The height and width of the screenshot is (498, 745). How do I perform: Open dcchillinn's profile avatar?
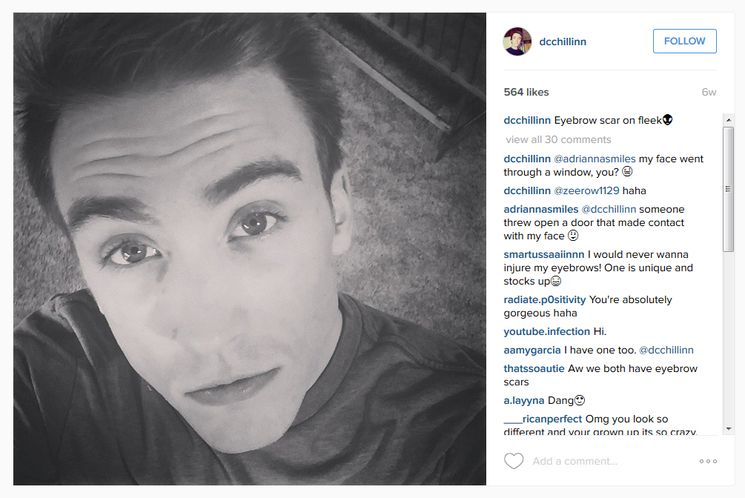(517, 41)
